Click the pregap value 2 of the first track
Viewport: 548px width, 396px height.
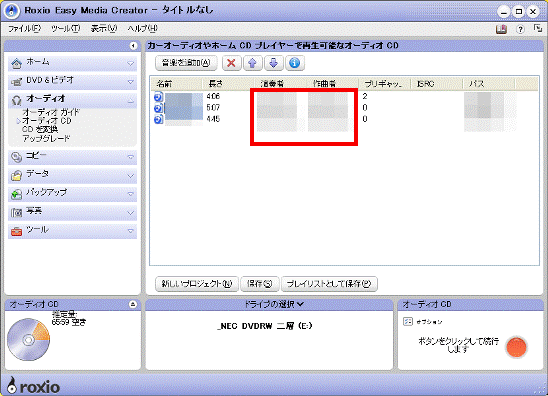[365, 96]
